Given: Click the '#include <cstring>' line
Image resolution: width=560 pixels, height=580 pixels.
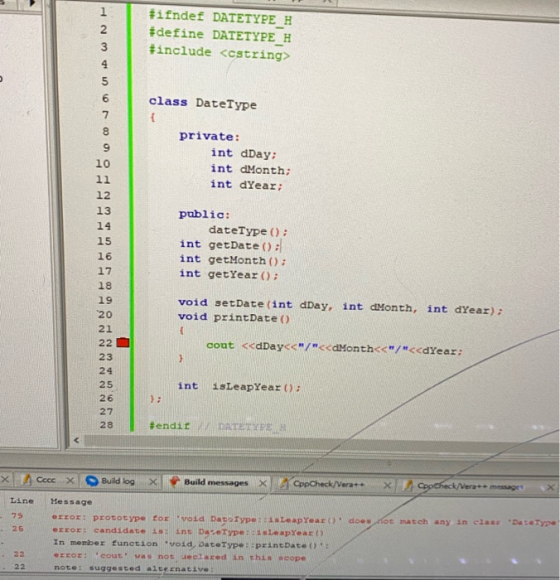Looking at the screenshot, I should click(x=219, y=53).
